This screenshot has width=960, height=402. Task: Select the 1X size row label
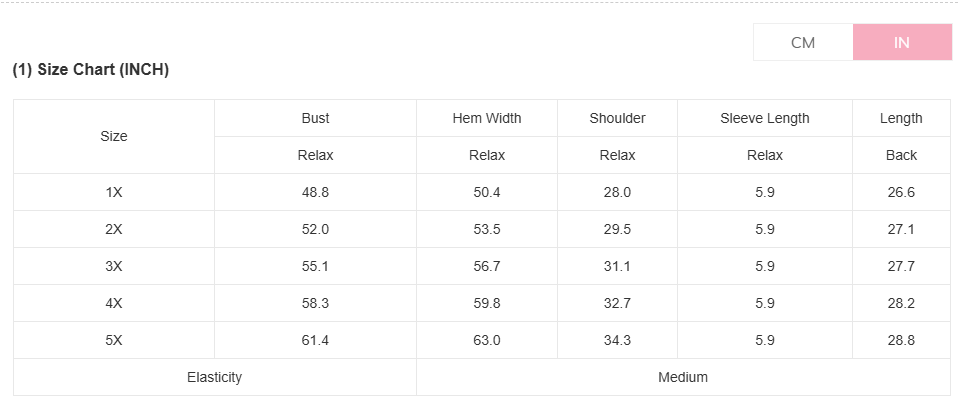(114, 192)
